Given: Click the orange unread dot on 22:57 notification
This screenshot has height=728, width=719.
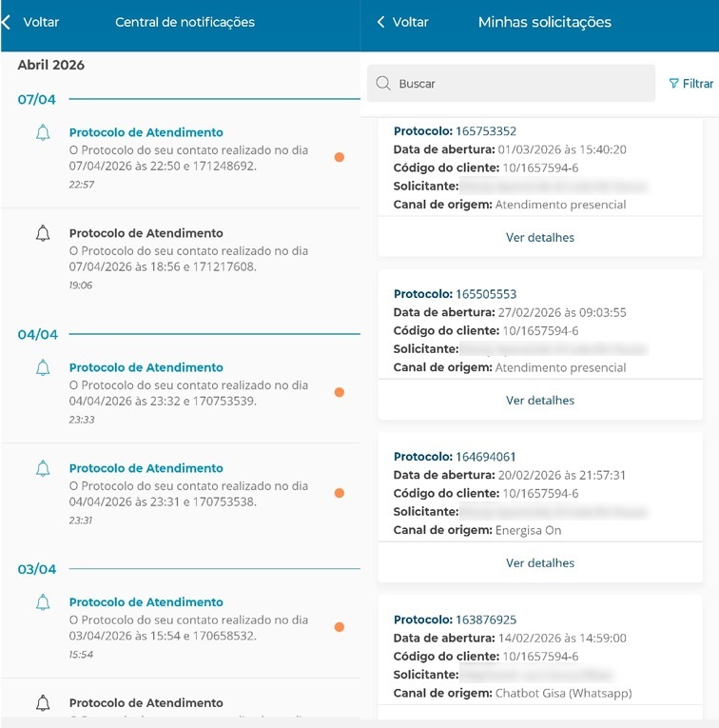Looking at the screenshot, I should click(x=340, y=157).
